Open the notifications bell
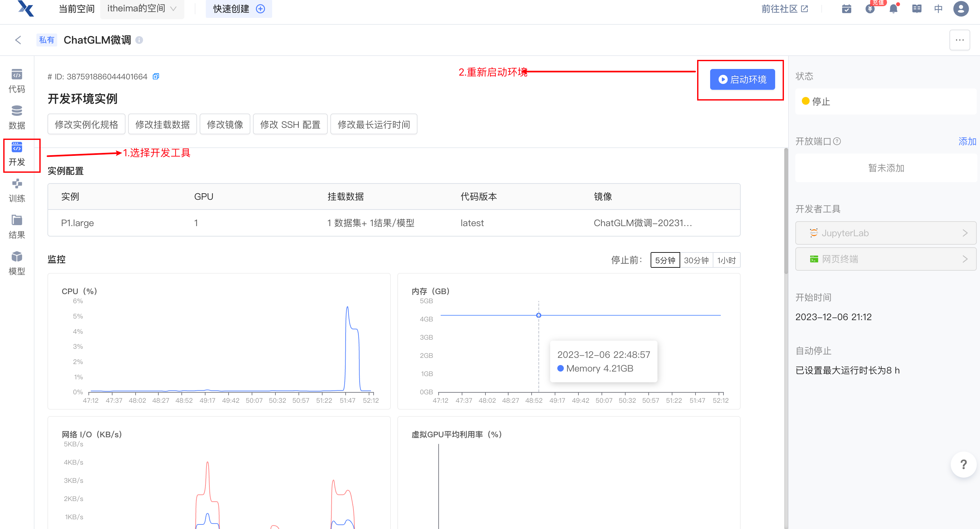The image size is (980, 529). pos(894,9)
